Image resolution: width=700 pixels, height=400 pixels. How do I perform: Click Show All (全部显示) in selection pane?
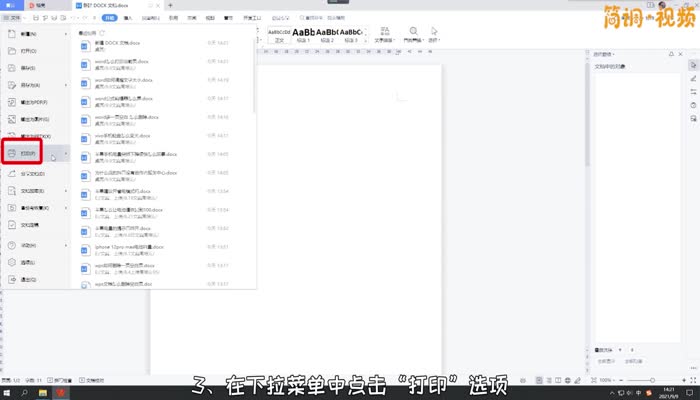pyautogui.click(x=606, y=361)
